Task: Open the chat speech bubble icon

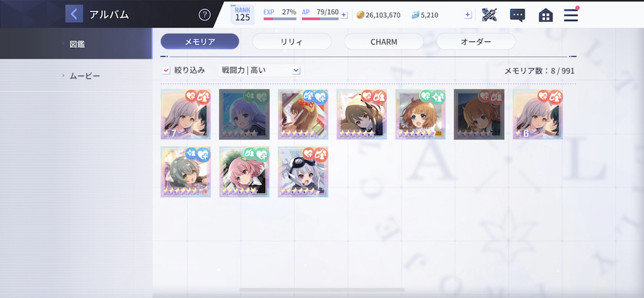Action: (517, 15)
